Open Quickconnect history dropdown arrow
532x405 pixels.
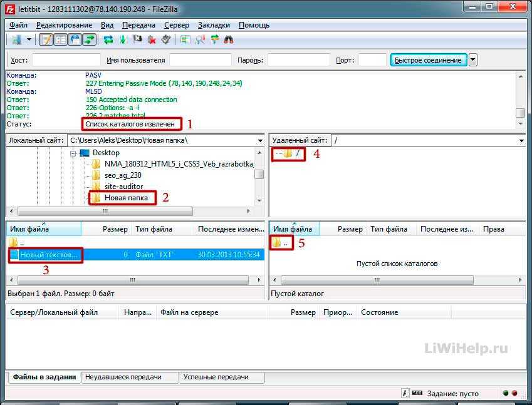pyautogui.click(x=472, y=60)
